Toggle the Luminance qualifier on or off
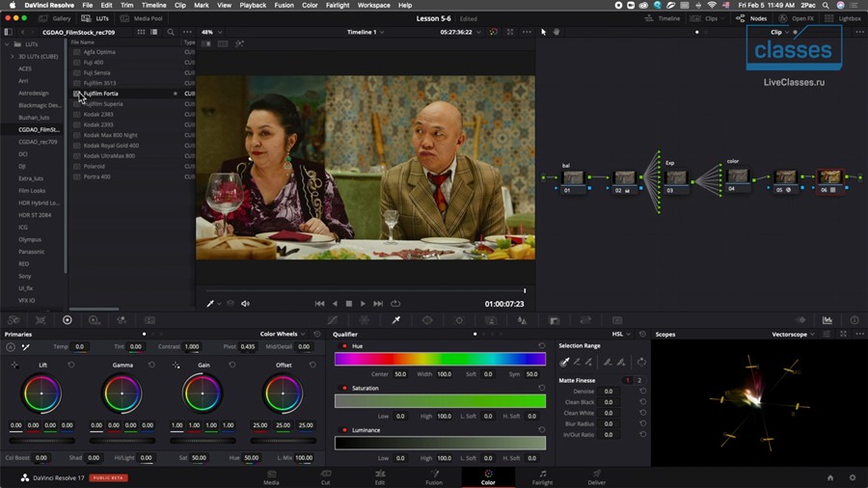Viewport: 868px width, 488px height. [x=345, y=430]
